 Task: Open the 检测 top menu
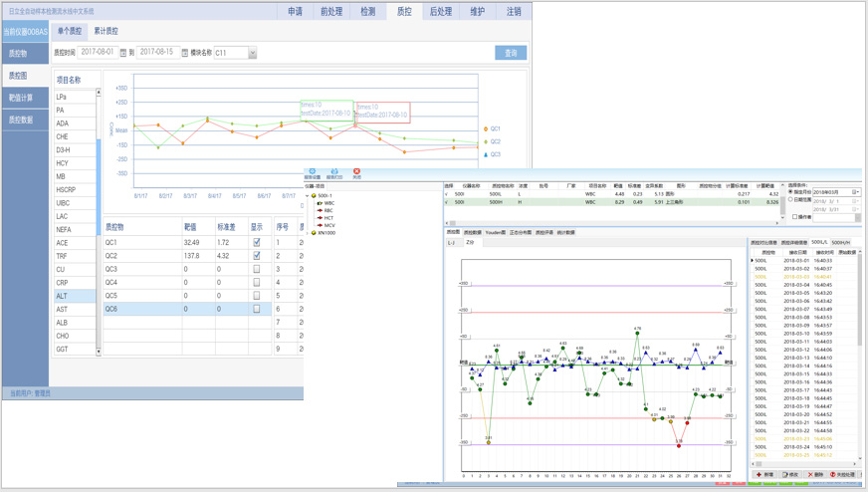point(368,11)
